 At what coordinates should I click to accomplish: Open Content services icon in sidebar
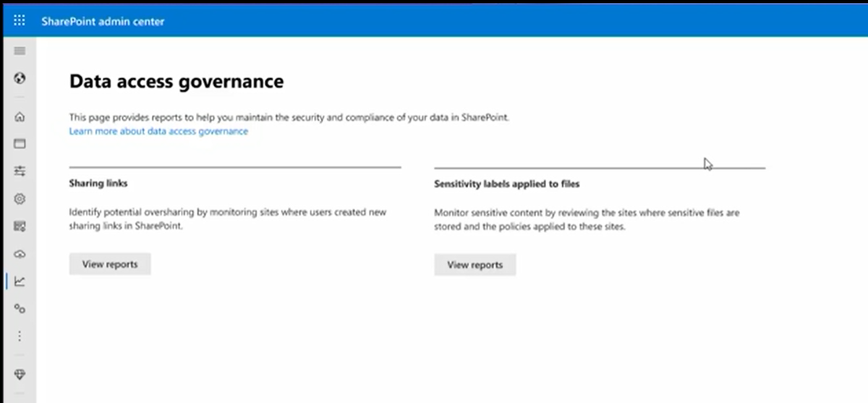coord(20,226)
